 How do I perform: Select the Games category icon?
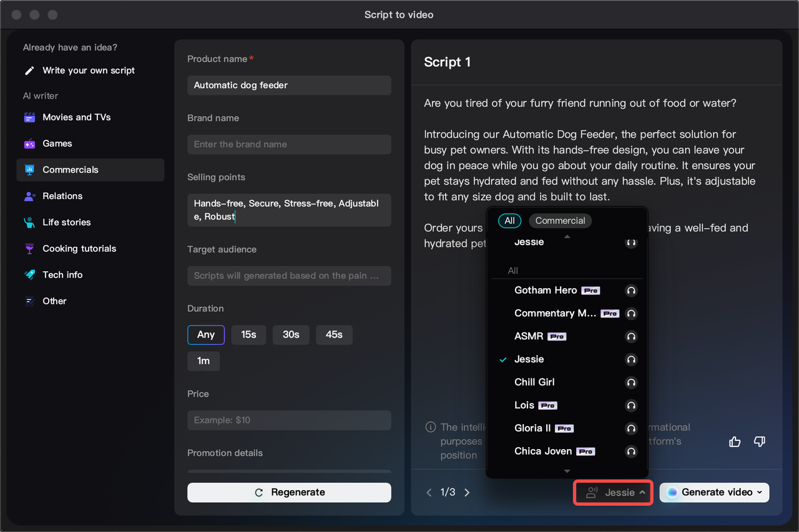click(29, 143)
